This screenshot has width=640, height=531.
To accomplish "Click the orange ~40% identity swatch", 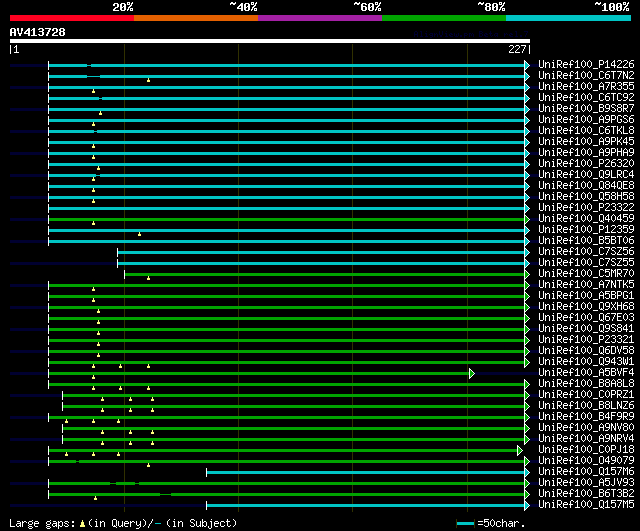I will coord(196,18).
